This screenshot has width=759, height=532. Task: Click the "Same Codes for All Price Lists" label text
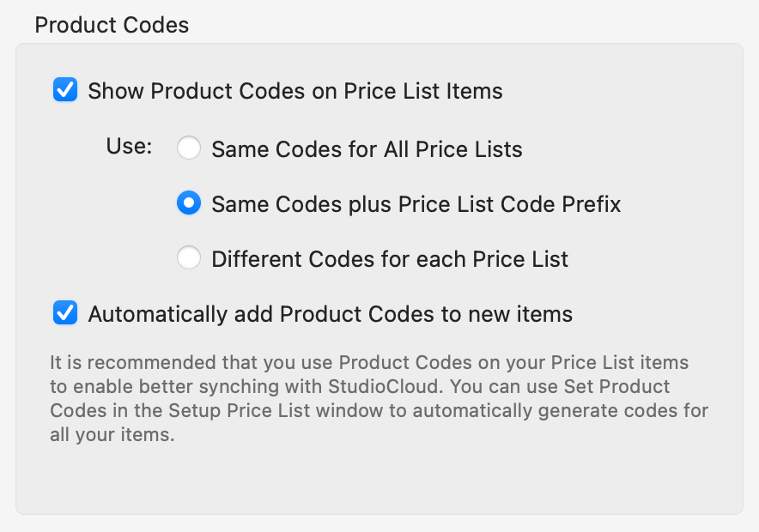[367, 149]
